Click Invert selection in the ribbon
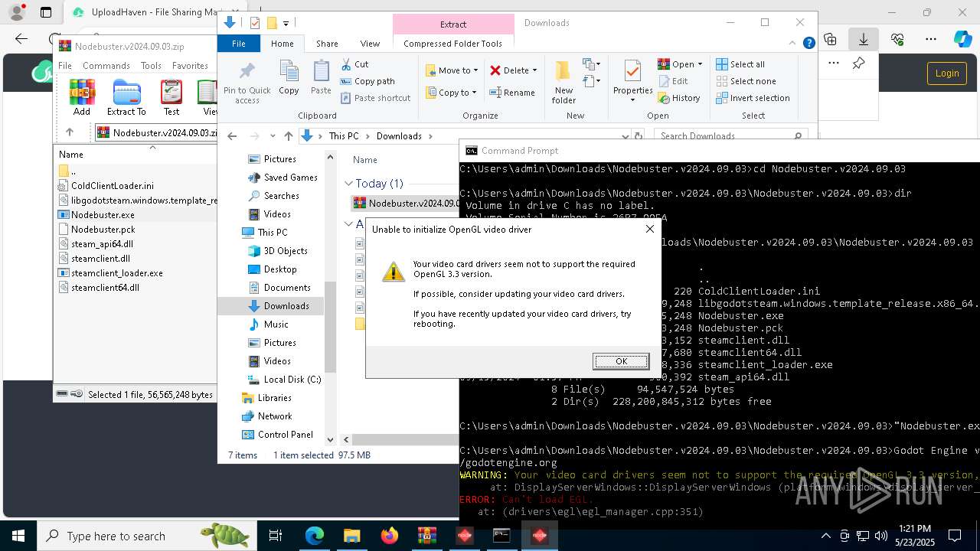This screenshot has height=551, width=980. click(753, 98)
